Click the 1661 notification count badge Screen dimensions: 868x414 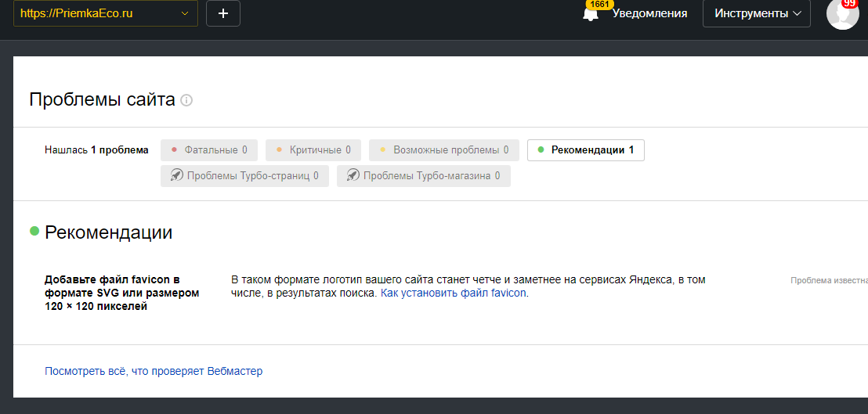[599, 4]
